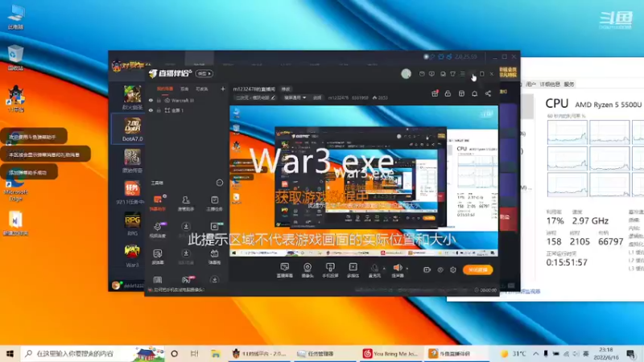Viewport: 644px width, 362px height.
Task: Click the record video icon
Action: coord(427,269)
